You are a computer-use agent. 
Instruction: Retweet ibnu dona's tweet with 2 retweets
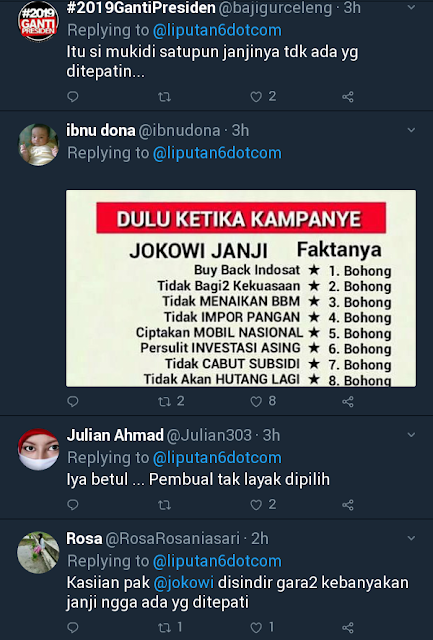click(164, 402)
